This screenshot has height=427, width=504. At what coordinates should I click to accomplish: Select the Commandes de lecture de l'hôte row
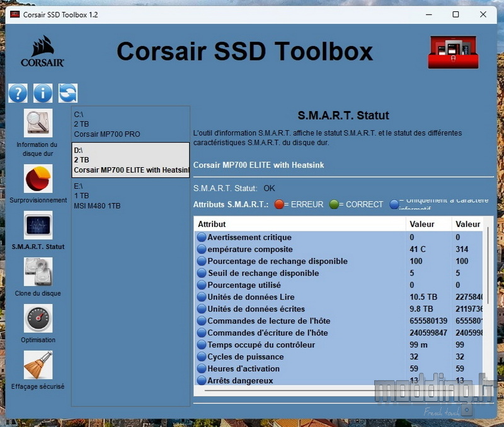tap(339, 321)
